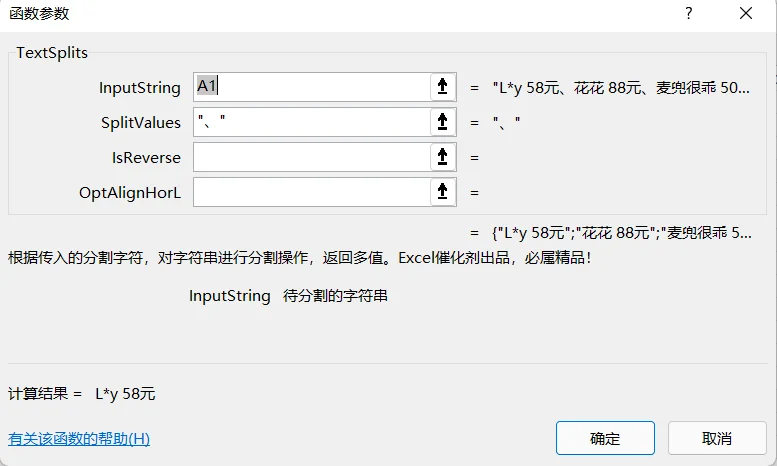This screenshot has width=777, height=466.
Task: Click into the InputString field containing A1
Action: pos(312,87)
